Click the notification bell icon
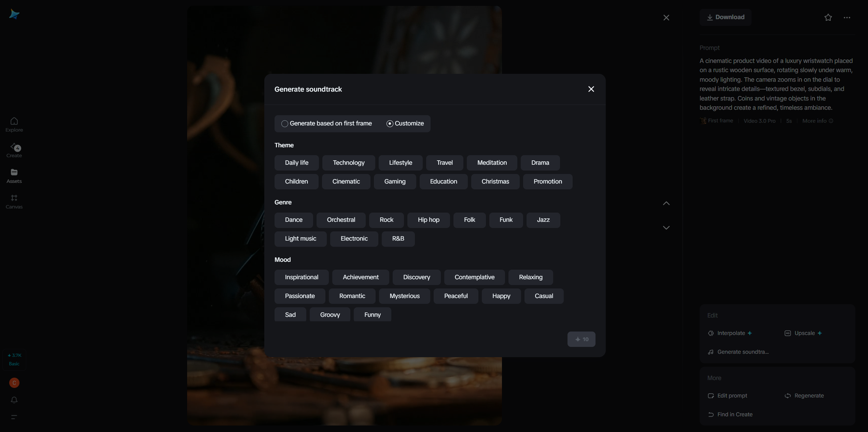The height and width of the screenshot is (432, 868). coord(14,400)
